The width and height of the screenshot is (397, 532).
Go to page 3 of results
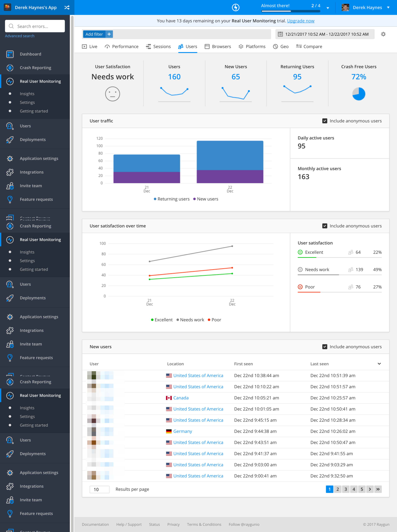346,489
